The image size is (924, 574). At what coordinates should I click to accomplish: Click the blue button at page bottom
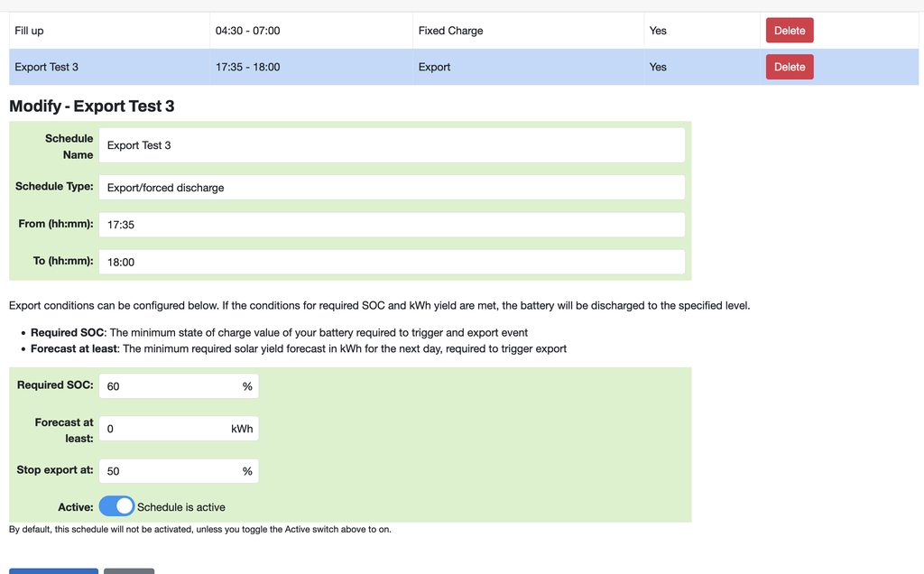point(53,570)
